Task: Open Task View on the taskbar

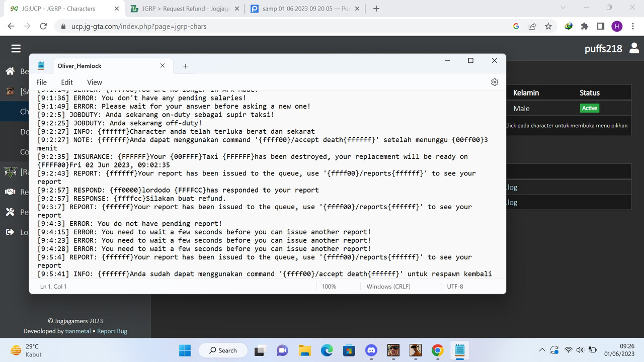Action: click(x=260, y=350)
